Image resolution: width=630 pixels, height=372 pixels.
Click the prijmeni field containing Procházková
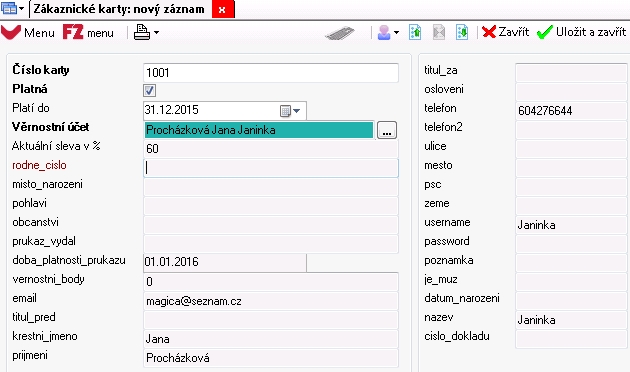[x=271, y=358]
